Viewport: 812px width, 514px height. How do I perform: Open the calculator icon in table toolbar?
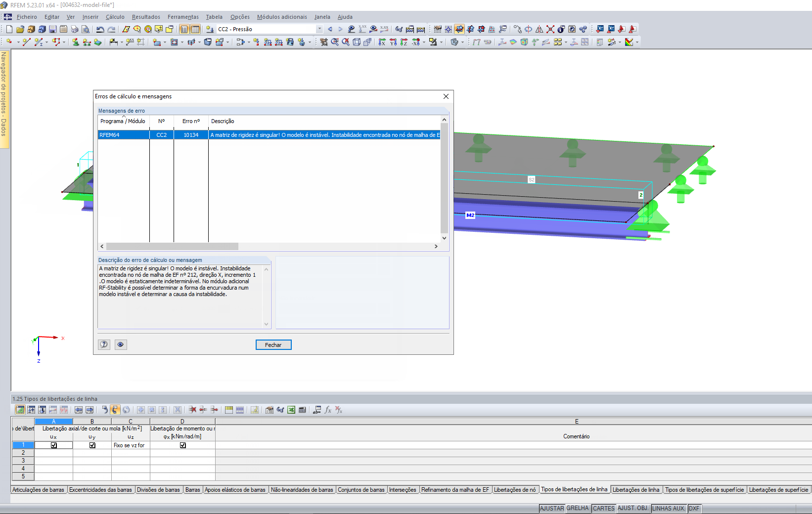tap(302, 410)
